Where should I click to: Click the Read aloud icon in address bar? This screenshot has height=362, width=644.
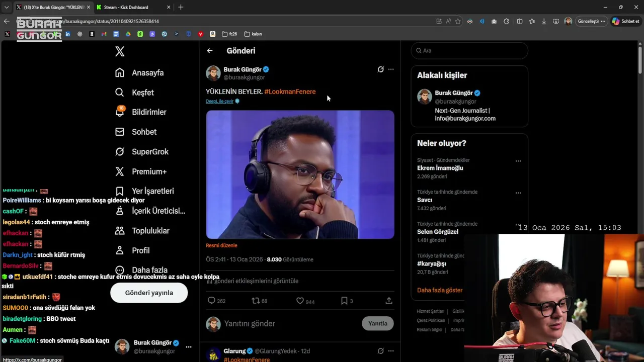(x=448, y=21)
